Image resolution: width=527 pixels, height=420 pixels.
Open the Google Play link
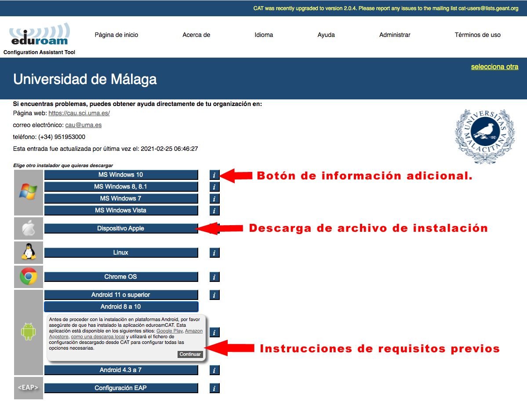pos(169,331)
